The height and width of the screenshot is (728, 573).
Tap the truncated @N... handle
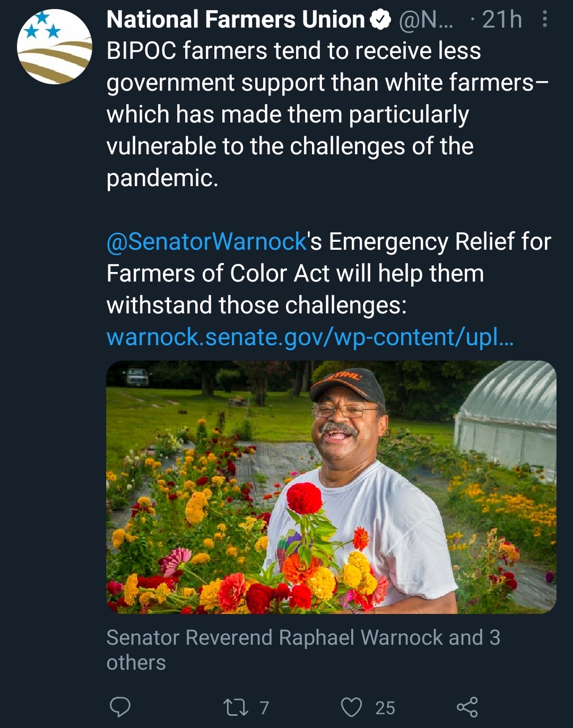click(426, 20)
